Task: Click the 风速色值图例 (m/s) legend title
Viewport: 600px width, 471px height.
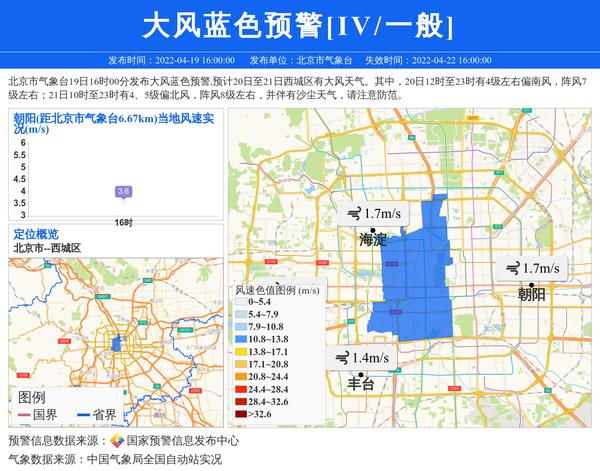Action: point(277,290)
